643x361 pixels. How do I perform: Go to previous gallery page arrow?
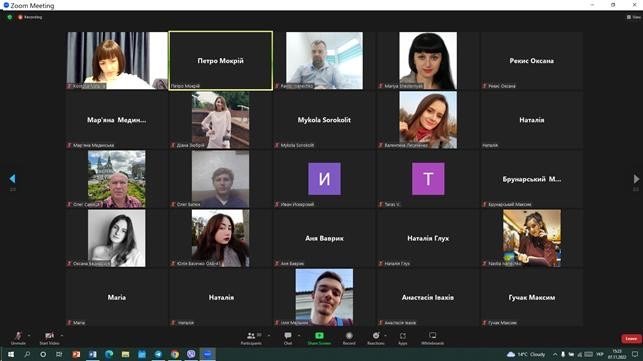(x=12, y=179)
